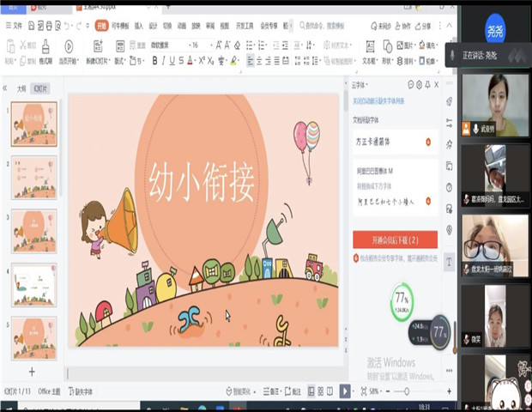This screenshot has height=412, width=532.
Task: Add new slide with plus icon below thumbnails
Action: pyautogui.click(x=32, y=372)
